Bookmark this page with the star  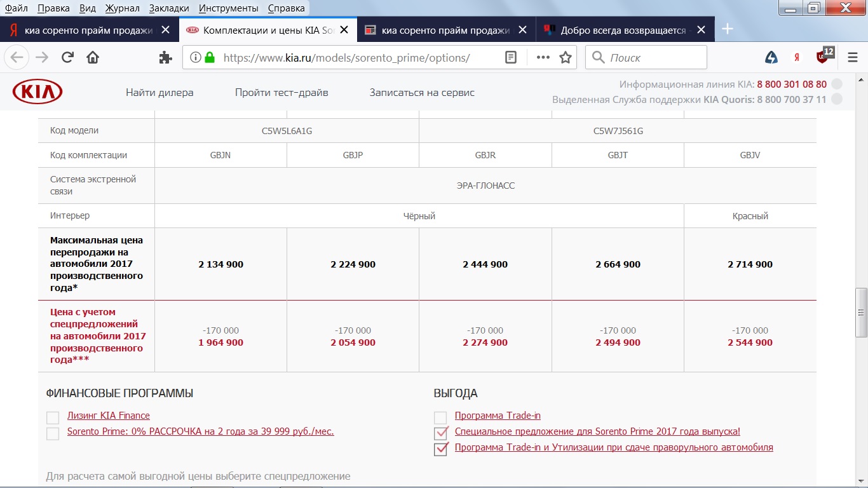tap(566, 57)
